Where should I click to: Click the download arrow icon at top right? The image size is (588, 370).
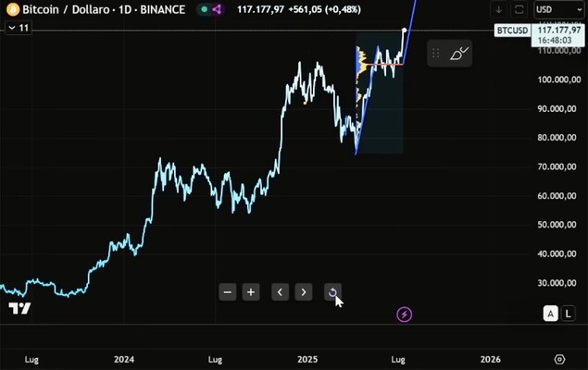click(499, 10)
